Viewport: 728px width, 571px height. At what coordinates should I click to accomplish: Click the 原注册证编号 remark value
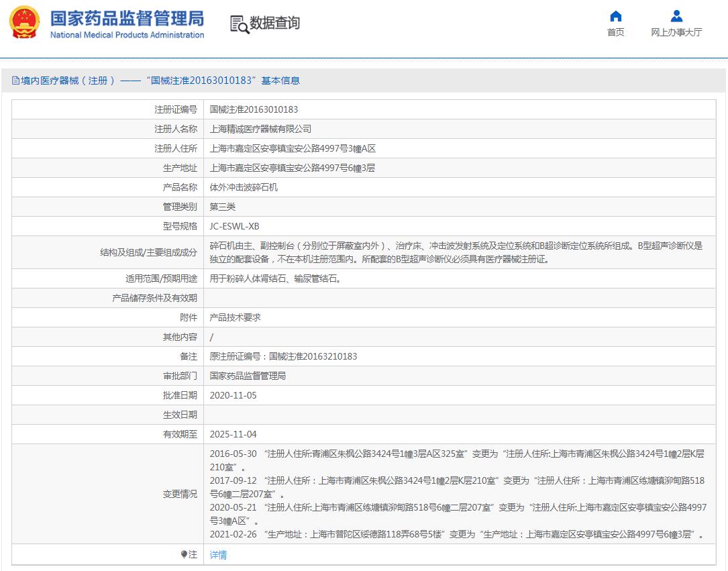click(x=284, y=356)
